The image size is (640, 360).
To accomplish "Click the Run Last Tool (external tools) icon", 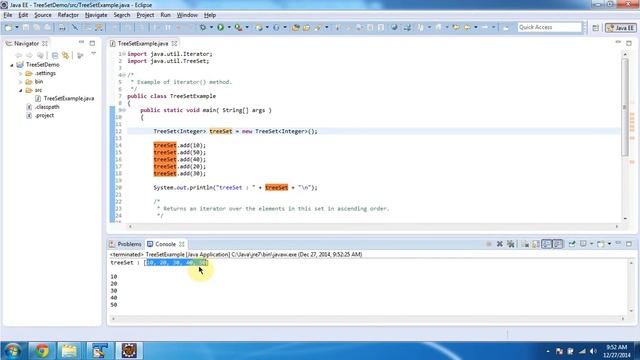I will tap(238, 27).
